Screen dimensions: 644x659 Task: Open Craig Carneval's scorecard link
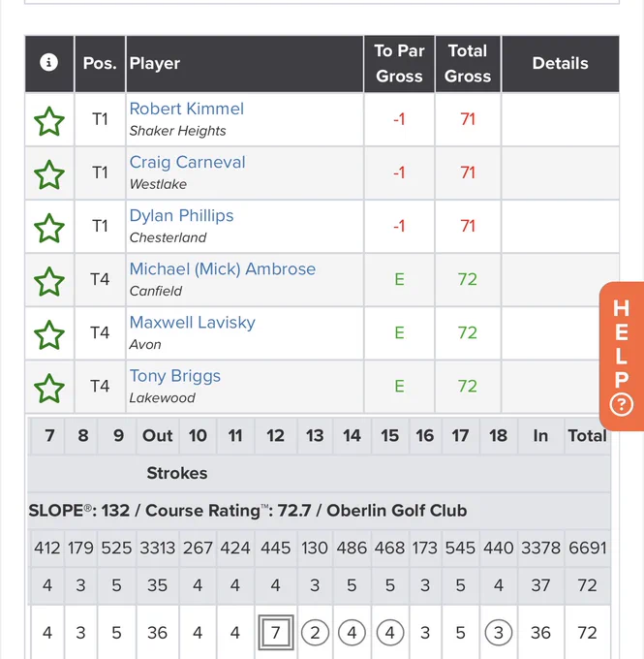tap(187, 162)
